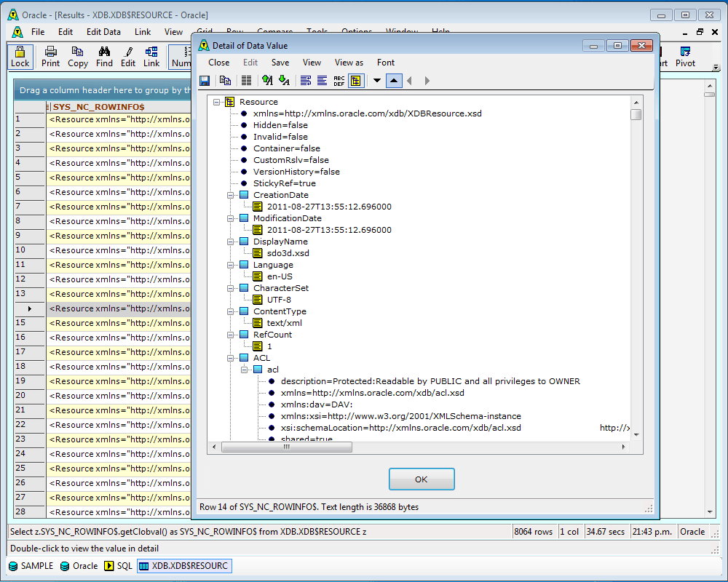Click the right arrow navigation icon
728x582 pixels.
click(427, 81)
